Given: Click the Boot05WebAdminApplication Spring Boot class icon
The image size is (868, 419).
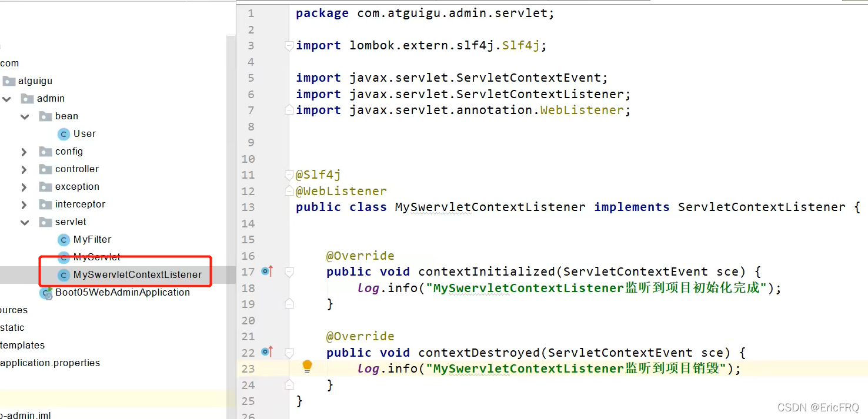Looking at the screenshot, I should point(46,293).
